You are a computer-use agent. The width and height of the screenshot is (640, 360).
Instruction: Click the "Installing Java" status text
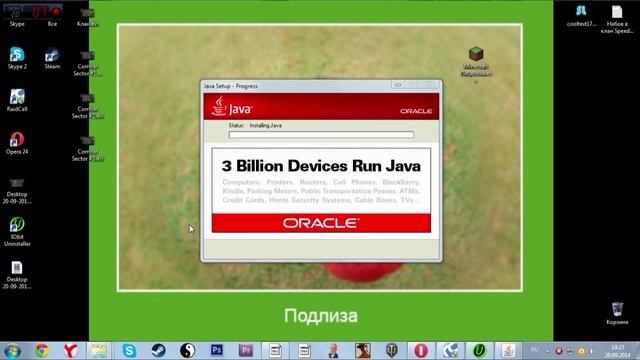point(266,126)
